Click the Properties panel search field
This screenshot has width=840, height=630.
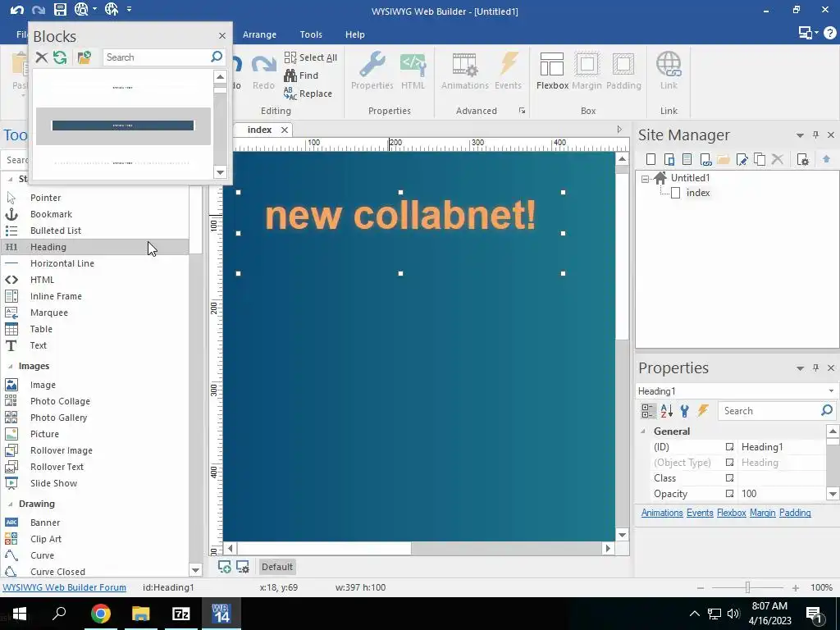pyautogui.click(x=769, y=411)
